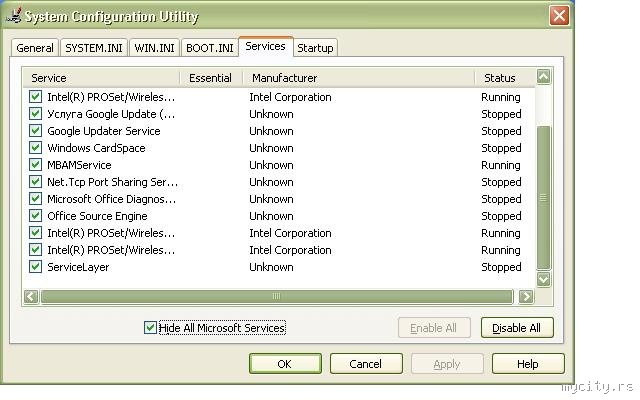Close the System Configuration Utility window
The height and width of the screenshot is (400, 640).
point(559,16)
